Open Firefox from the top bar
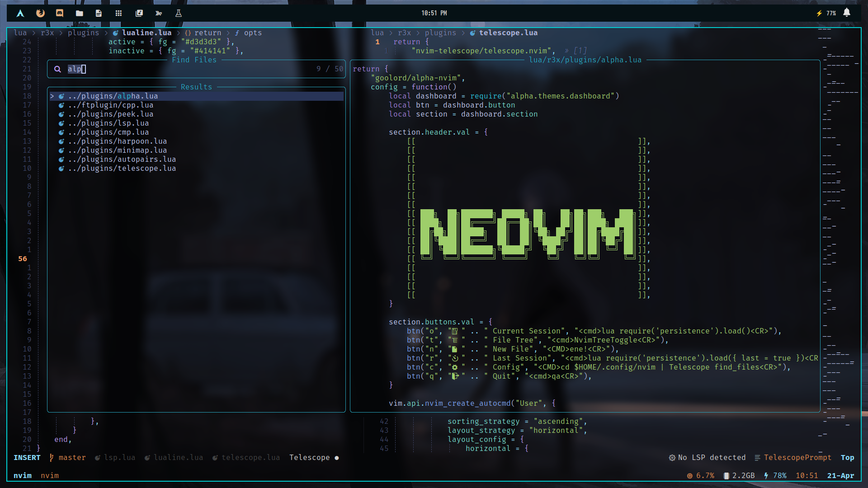The image size is (868, 488). (x=40, y=13)
